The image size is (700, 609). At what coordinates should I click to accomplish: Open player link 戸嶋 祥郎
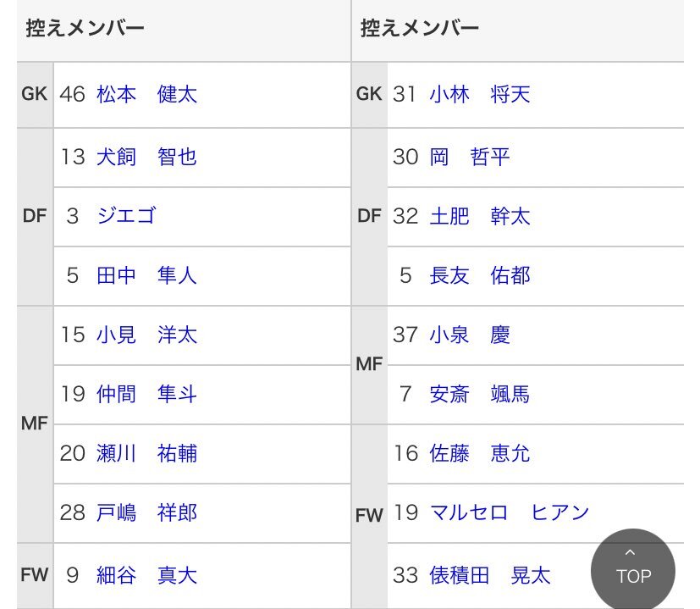(x=147, y=512)
